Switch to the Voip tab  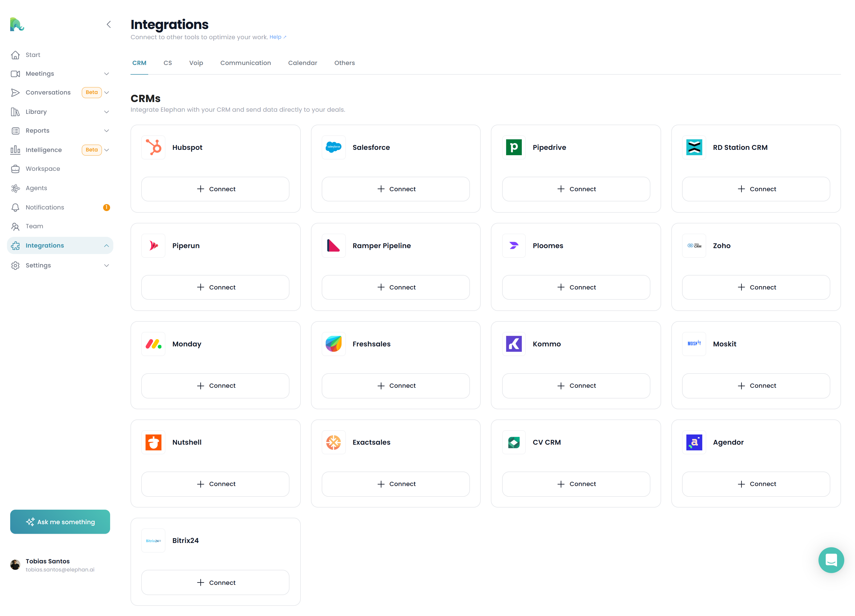196,63
